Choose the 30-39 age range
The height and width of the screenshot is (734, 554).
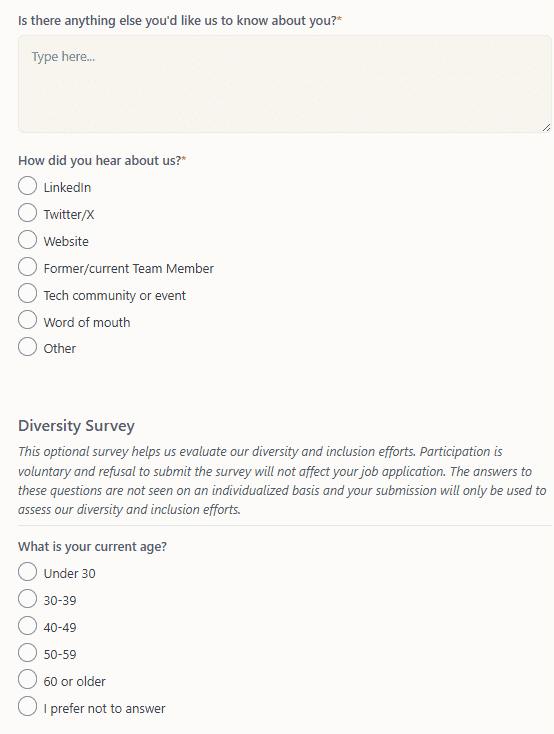coord(28,599)
